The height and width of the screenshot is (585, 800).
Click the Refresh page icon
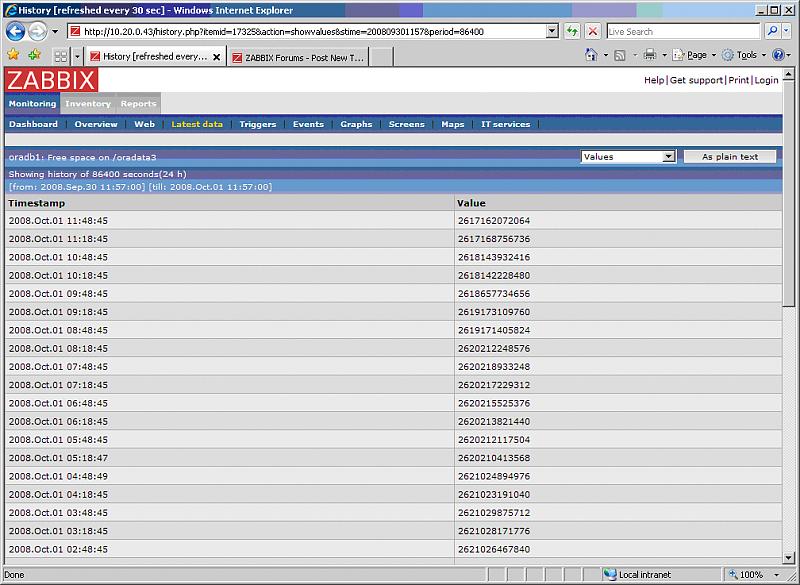click(572, 31)
